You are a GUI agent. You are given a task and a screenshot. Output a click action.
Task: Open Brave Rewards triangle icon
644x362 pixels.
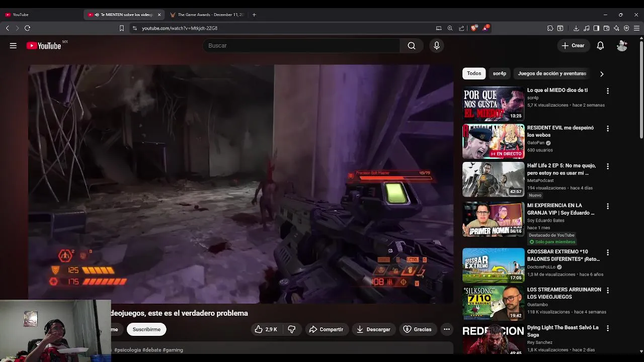tap(485, 28)
